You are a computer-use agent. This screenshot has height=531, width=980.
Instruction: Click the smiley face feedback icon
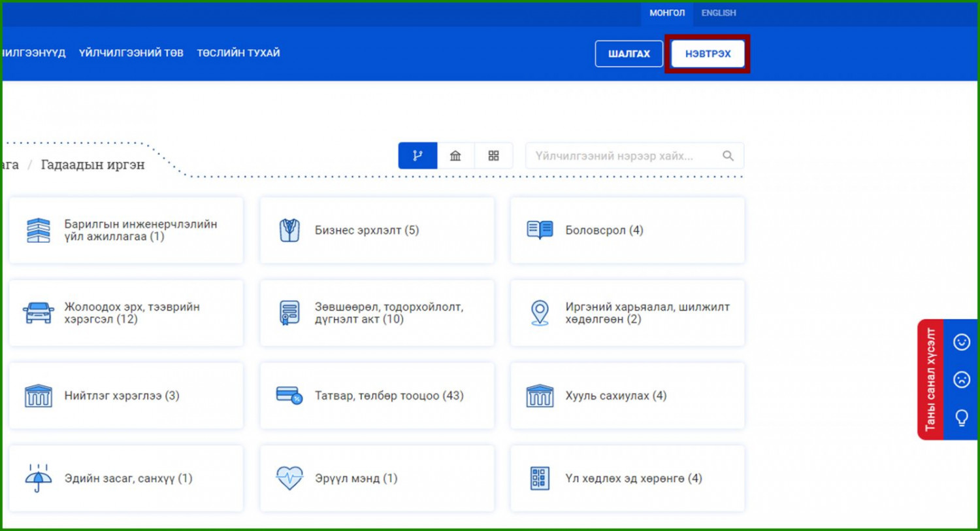point(962,342)
